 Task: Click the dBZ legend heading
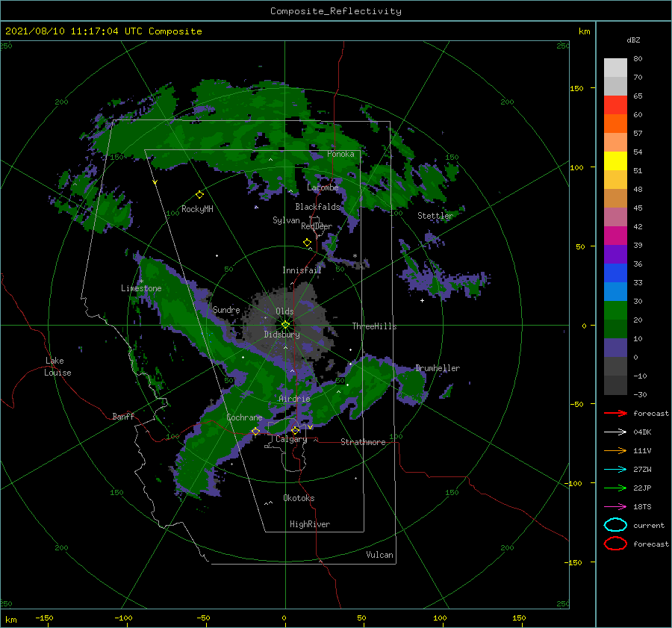[x=633, y=40]
